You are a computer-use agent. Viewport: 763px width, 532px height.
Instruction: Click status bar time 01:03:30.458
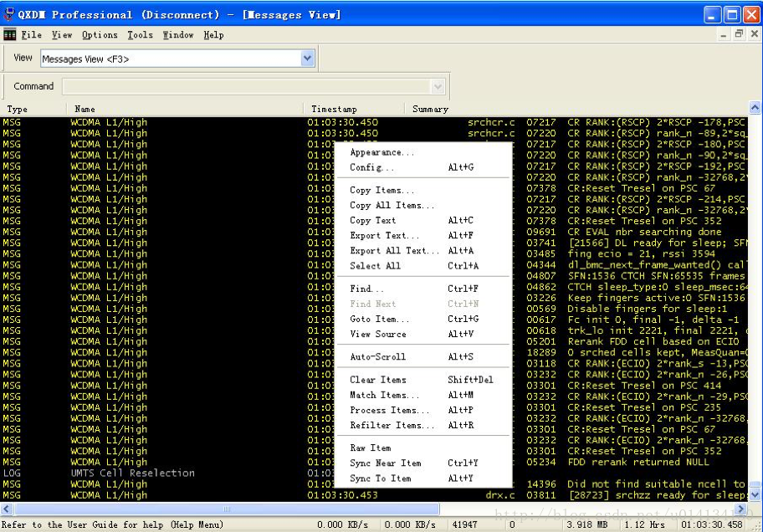(712, 524)
